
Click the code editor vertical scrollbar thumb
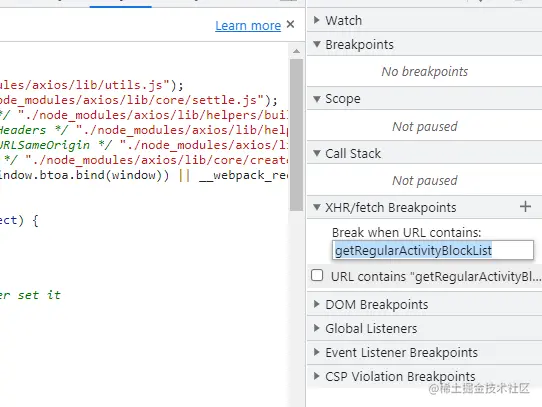(296, 135)
